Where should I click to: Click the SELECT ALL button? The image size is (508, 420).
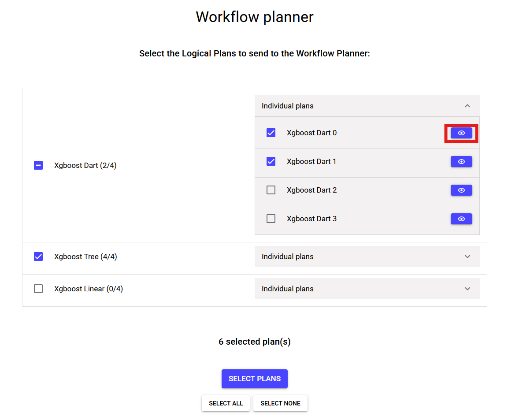(x=226, y=403)
